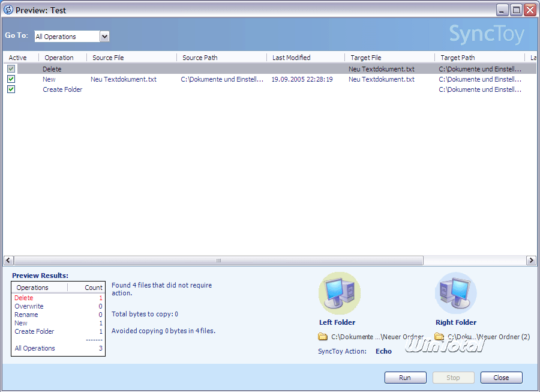
Task: Click the horizontal scrollbar thumb
Action: [218, 261]
